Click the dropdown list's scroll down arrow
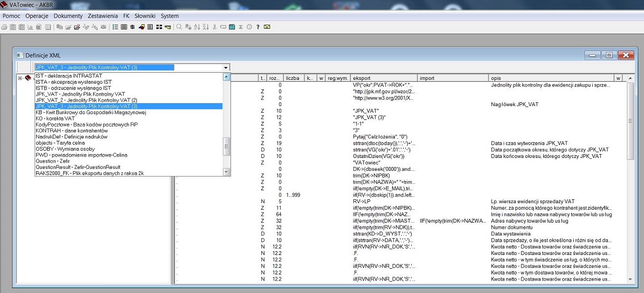Screen dimensions: 644x293 227,172
